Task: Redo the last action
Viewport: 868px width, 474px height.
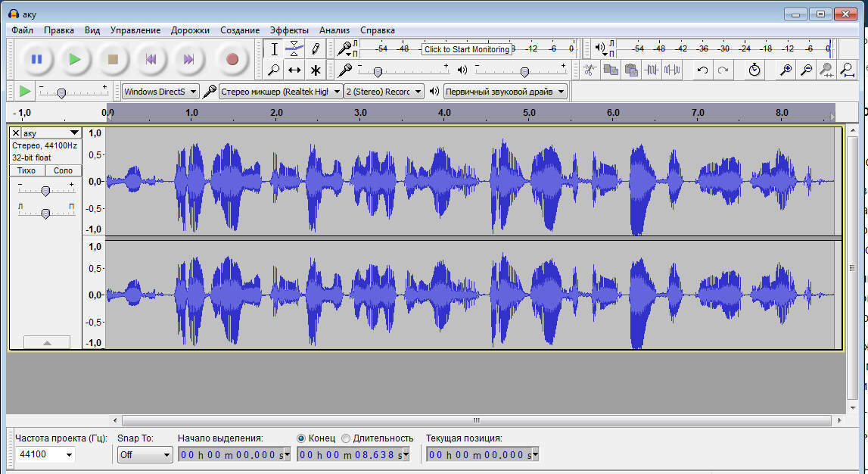Action: pos(723,70)
